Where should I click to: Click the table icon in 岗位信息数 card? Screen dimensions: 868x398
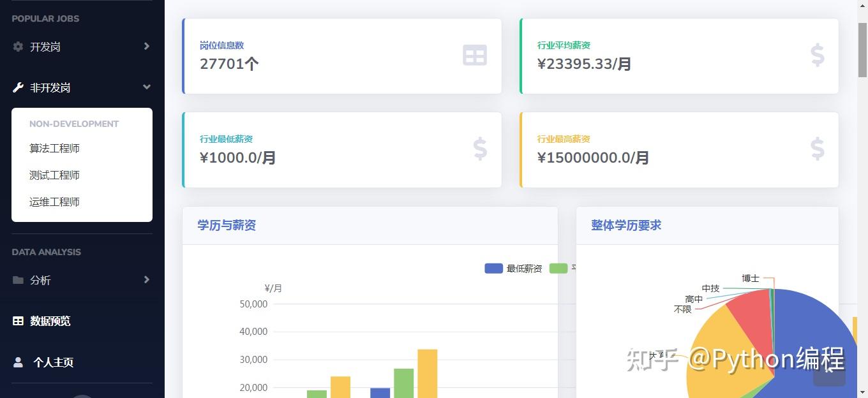pyautogui.click(x=475, y=55)
